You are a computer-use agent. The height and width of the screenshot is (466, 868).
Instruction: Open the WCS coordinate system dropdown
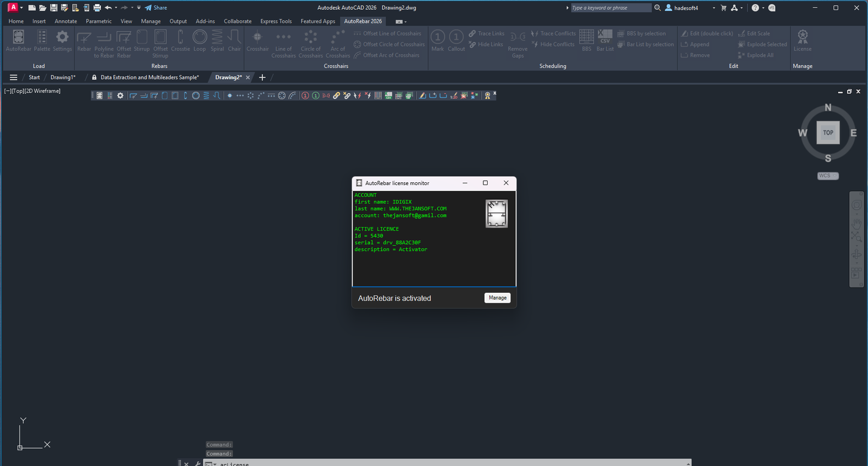point(828,176)
